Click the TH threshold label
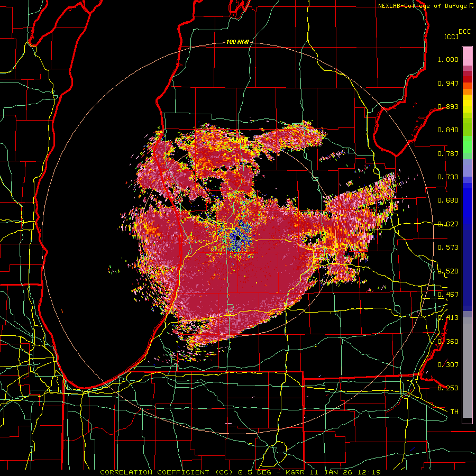 tap(454, 412)
